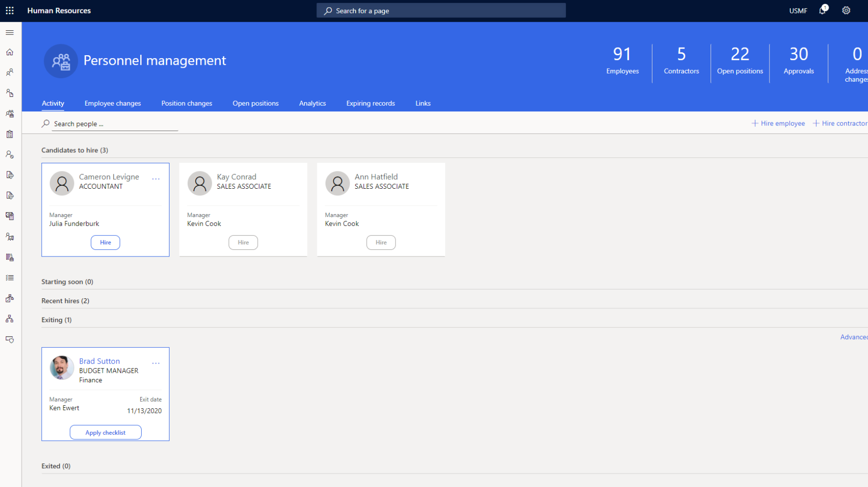The image size is (868, 487).
Task: Click Apply checklist for Brad Sutton
Action: coord(105,433)
